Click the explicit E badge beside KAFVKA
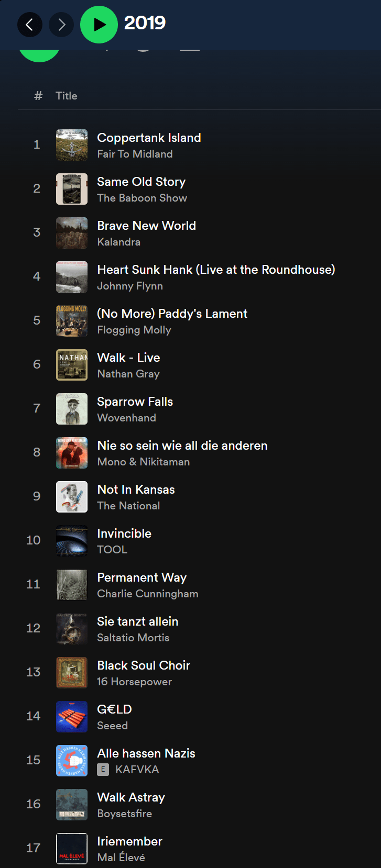This screenshot has height=868, width=381. coord(103,770)
